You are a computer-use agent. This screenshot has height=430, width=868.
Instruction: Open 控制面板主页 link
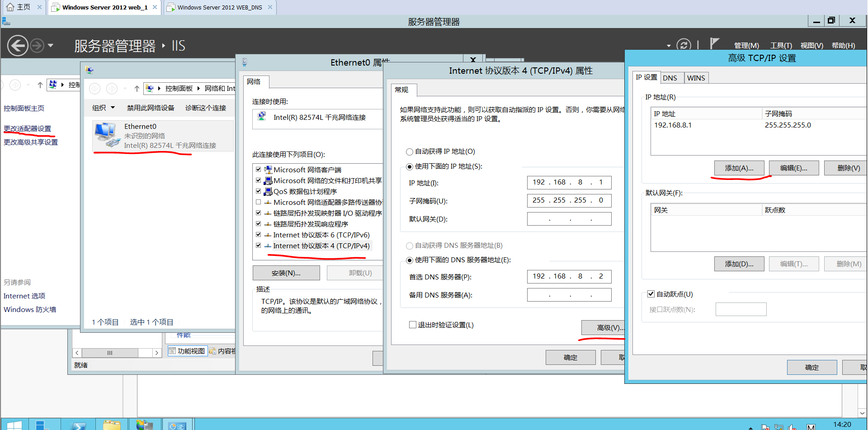[x=24, y=109]
